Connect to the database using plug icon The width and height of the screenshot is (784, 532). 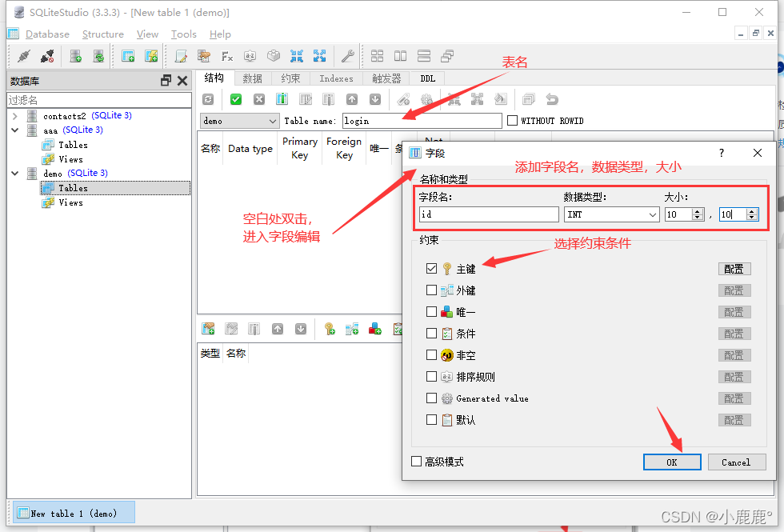(22, 56)
